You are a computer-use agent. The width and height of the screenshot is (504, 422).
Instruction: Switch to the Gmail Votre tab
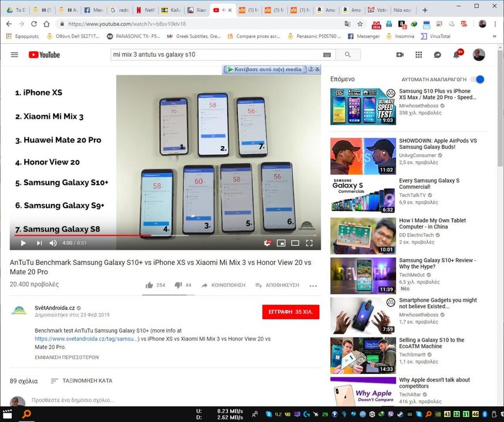(x=378, y=11)
